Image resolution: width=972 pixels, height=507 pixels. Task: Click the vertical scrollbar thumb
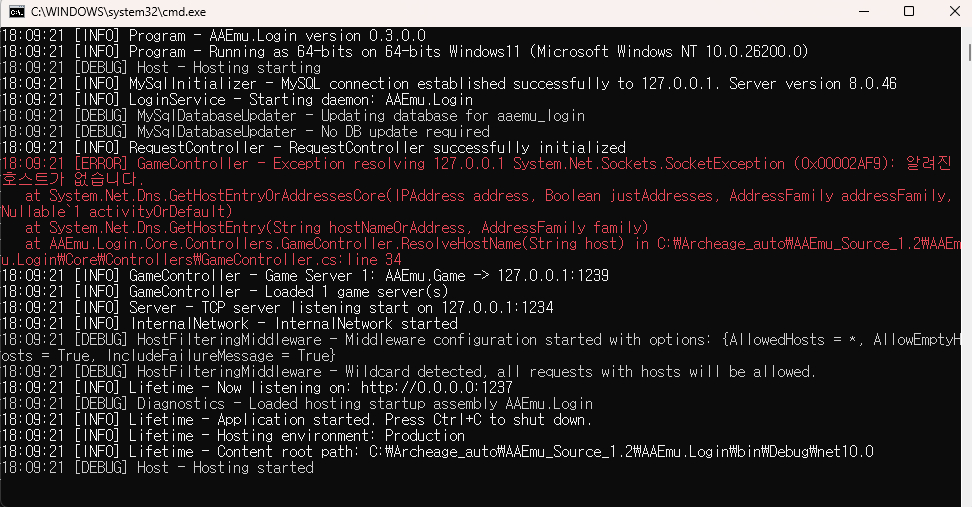[x=968, y=52]
